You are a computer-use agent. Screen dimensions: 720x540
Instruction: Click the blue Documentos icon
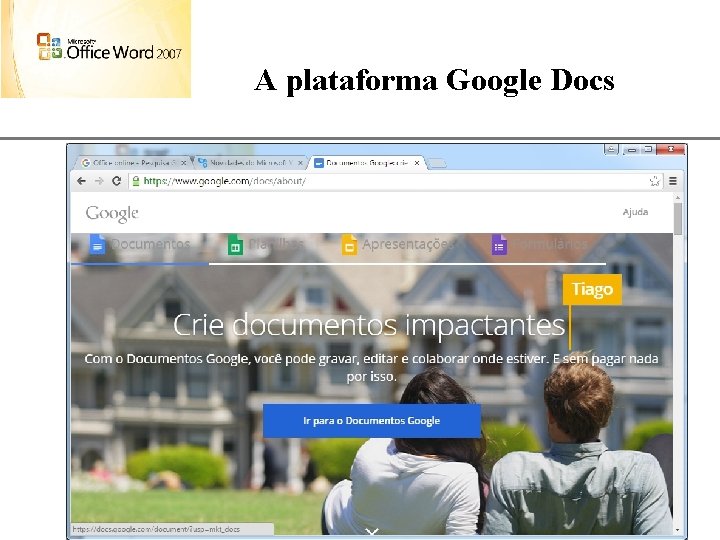coord(97,244)
